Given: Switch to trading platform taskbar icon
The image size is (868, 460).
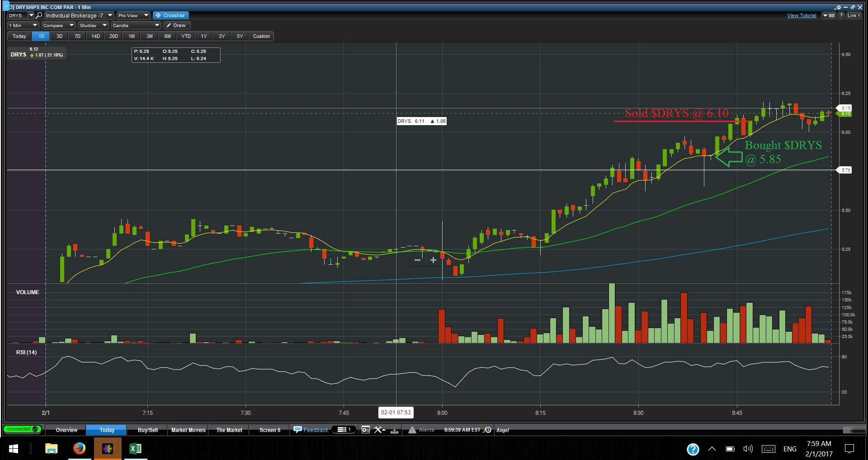Looking at the screenshot, I should (108, 449).
